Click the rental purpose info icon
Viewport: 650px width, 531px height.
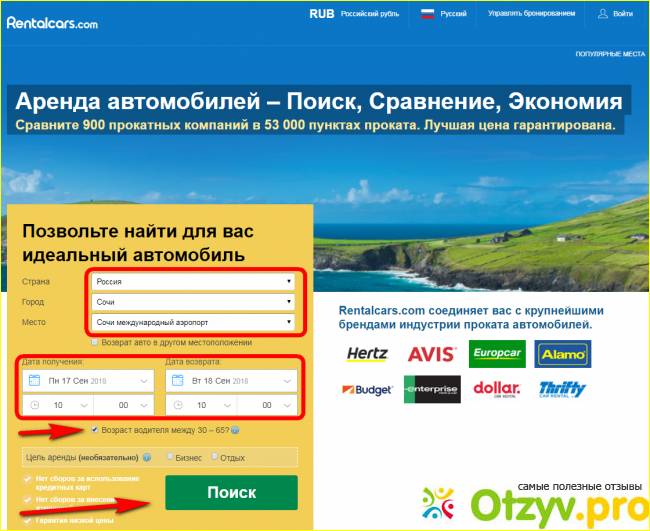[146, 457]
